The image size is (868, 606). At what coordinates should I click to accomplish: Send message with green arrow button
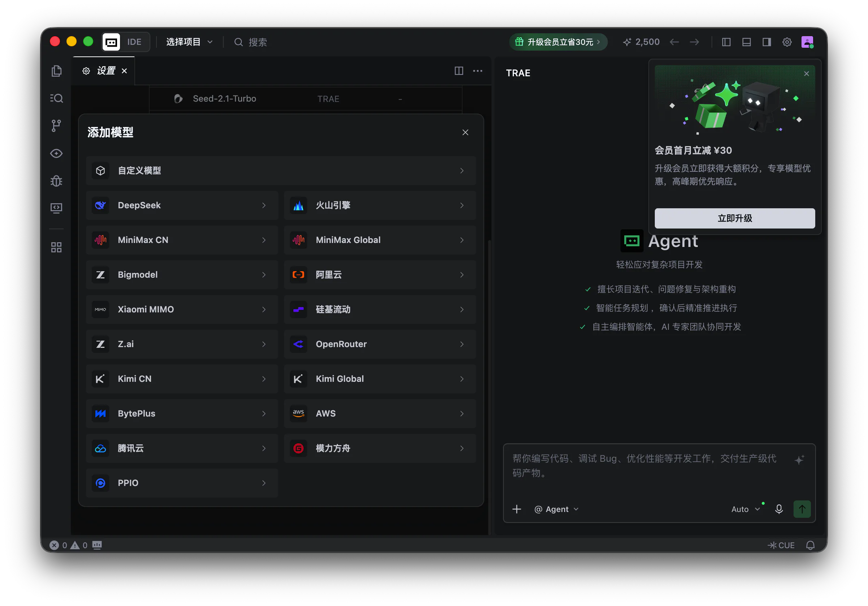point(802,509)
